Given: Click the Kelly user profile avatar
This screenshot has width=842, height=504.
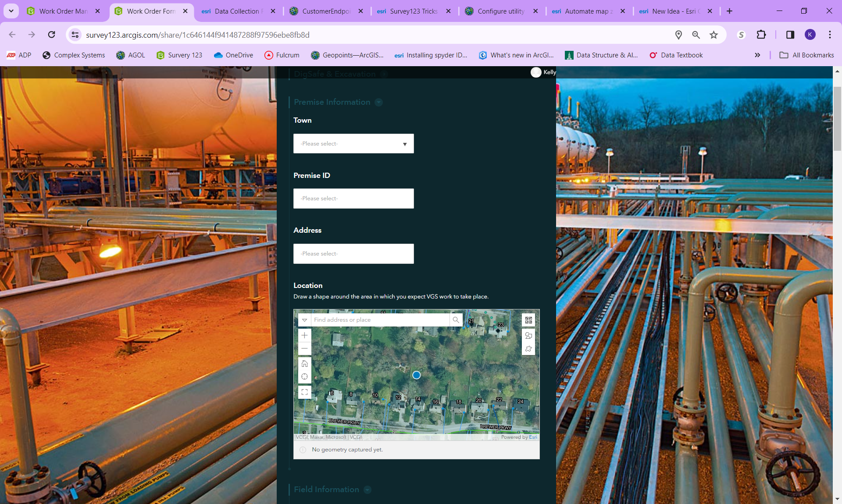Looking at the screenshot, I should coord(536,72).
